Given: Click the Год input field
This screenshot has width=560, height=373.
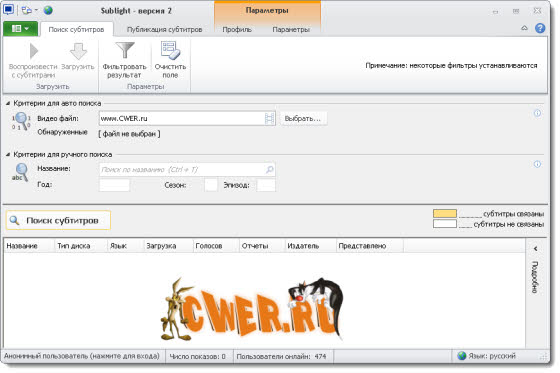Looking at the screenshot, I should point(114,185).
